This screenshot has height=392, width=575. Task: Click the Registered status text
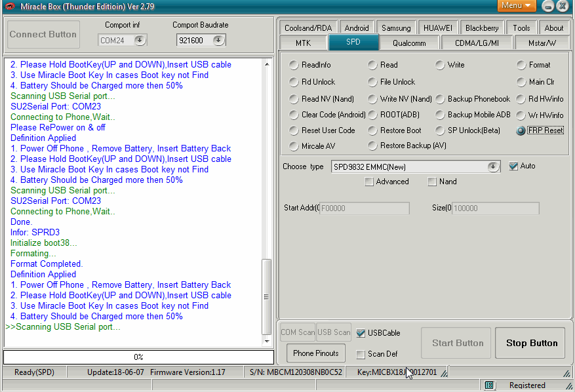(x=527, y=385)
